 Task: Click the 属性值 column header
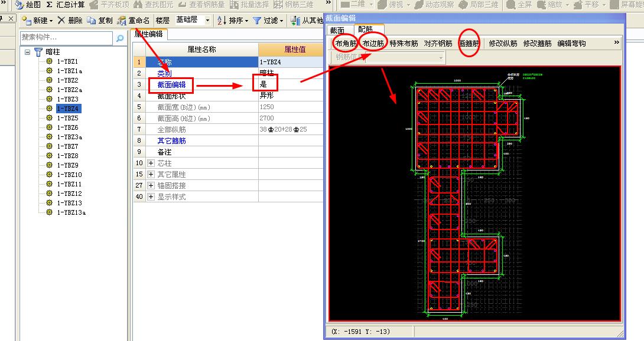click(x=291, y=49)
